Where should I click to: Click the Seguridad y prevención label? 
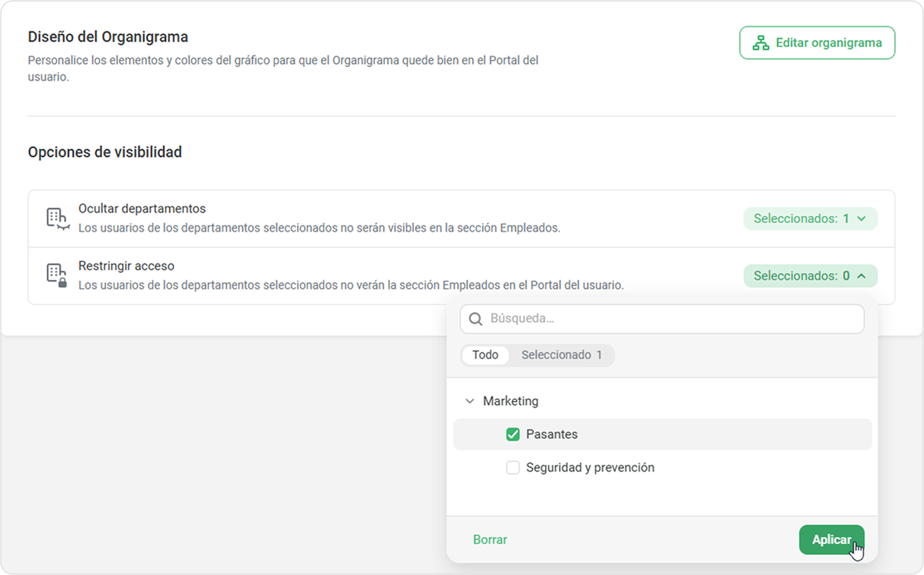point(590,468)
